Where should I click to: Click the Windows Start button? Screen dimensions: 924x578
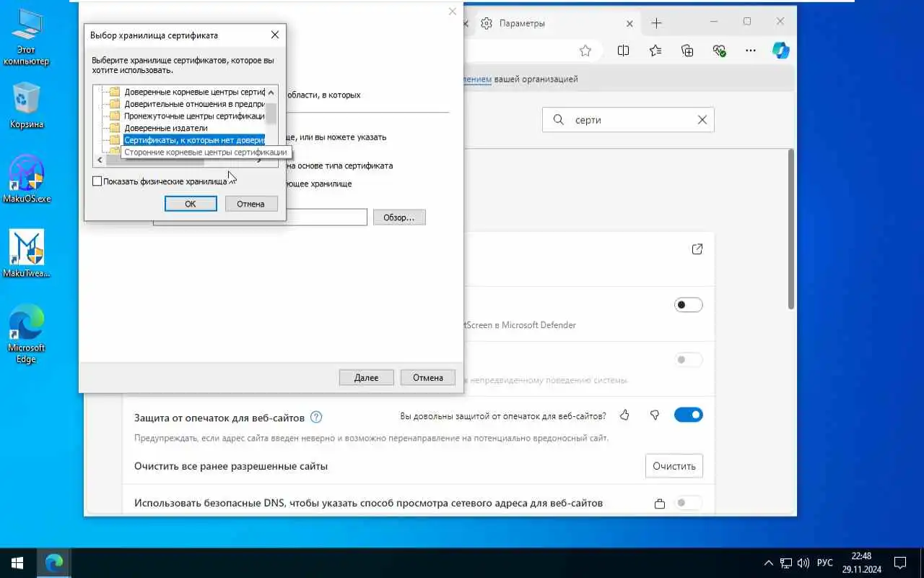(17, 562)
